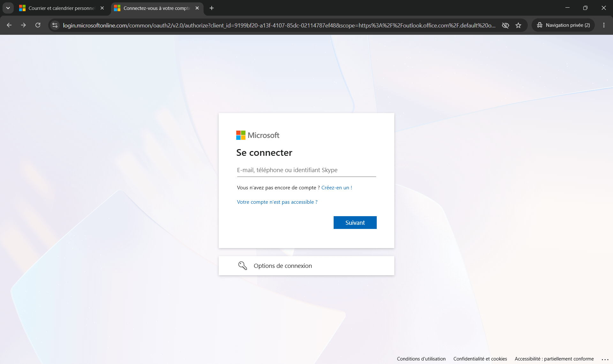The height and width of the screenshot is (364, 613).
Task: Focus the E-mail, téléphone ou Skype field
Action: click(306, 170)
